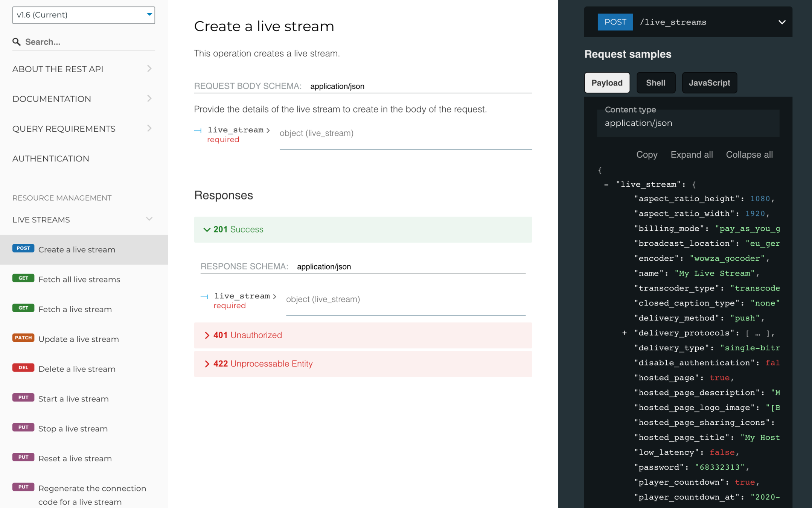The image size is (812, 508).
Task: Click the search magnifier icon
Action: [x=16, y=42]
